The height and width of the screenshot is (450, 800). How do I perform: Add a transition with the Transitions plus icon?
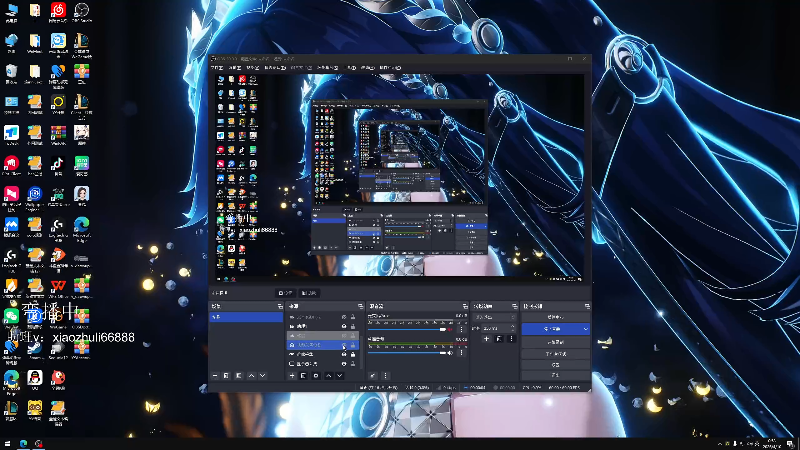[486, 339]
